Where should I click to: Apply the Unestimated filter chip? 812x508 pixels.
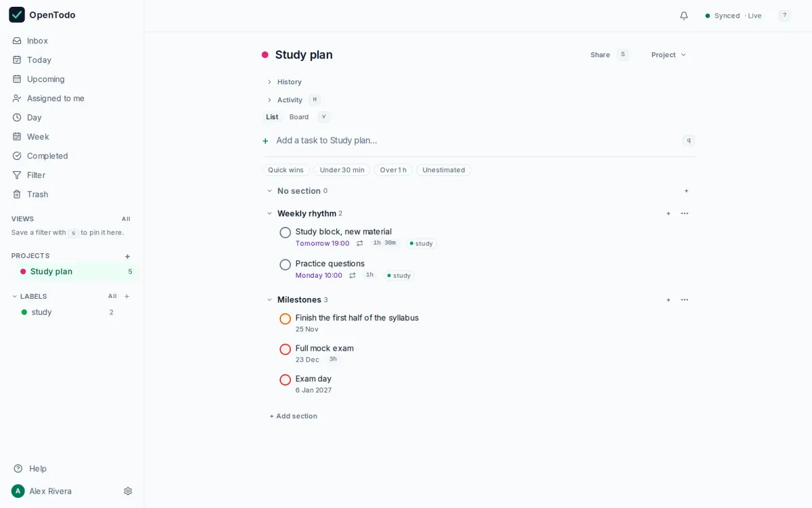(x=444, y=170)
